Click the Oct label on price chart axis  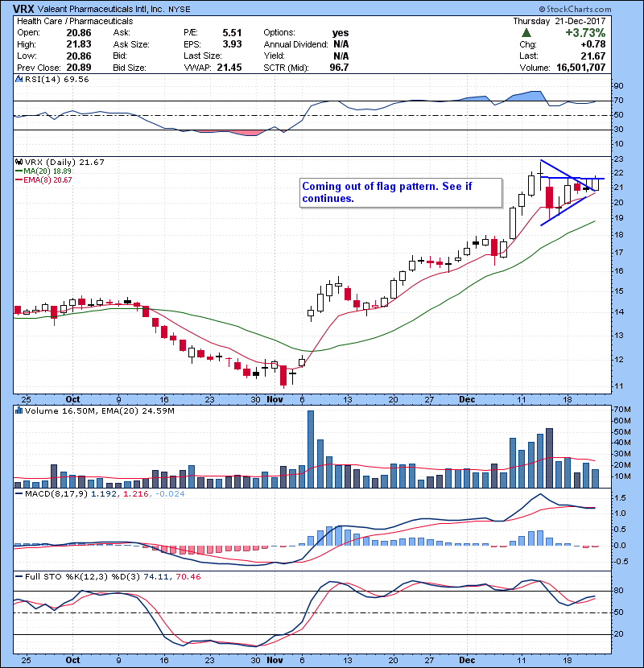[73, 400]
